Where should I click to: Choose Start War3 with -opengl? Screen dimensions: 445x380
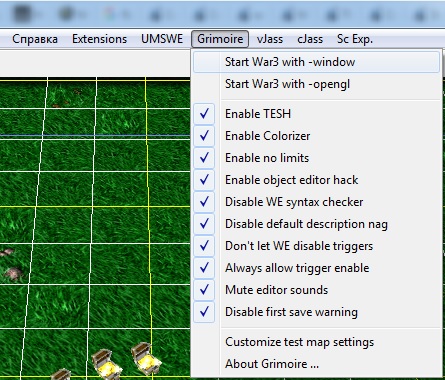316,84
